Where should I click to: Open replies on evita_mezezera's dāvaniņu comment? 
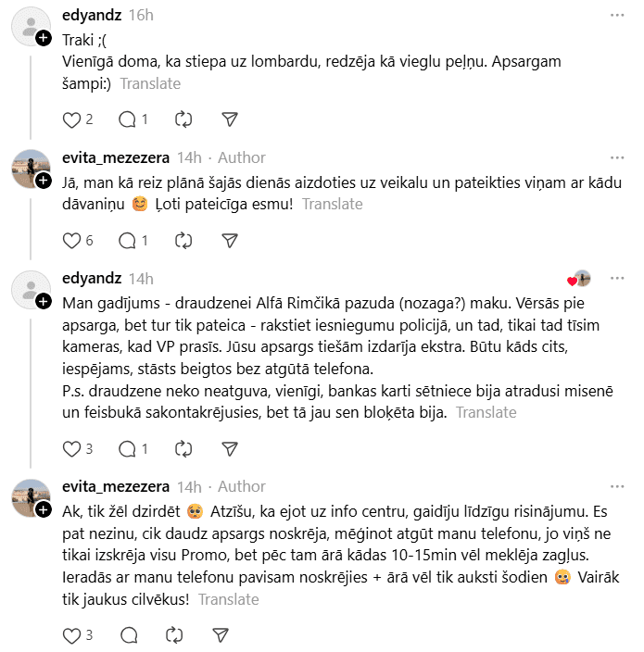coord(128,240)
